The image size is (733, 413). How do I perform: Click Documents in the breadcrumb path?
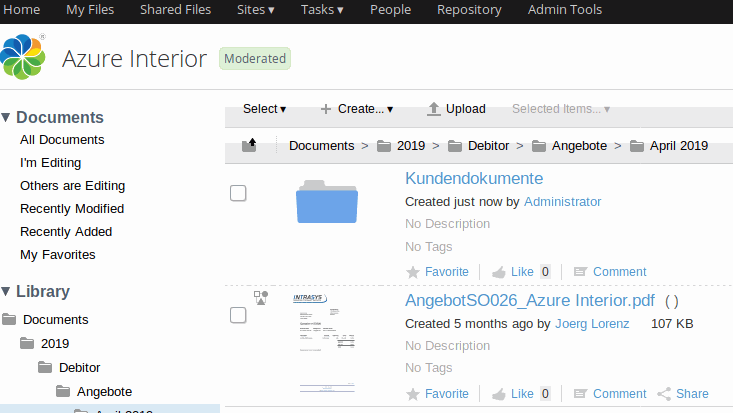click(x=322, y=146)
